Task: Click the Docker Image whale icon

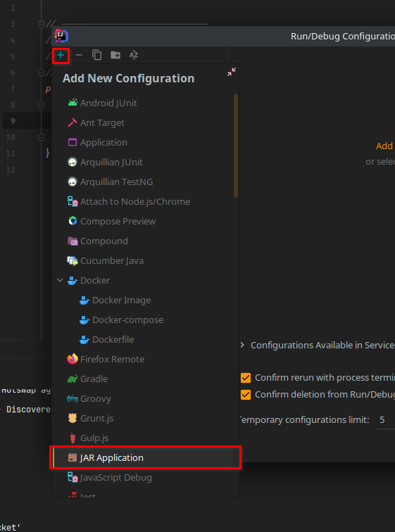Action: tap(84, 300)
